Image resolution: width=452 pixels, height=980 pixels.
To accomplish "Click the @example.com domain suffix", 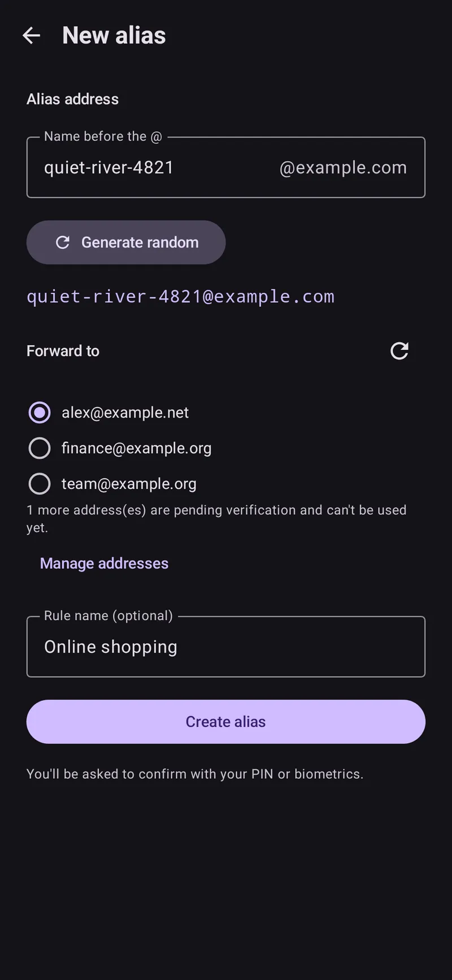I will point(343,168).
